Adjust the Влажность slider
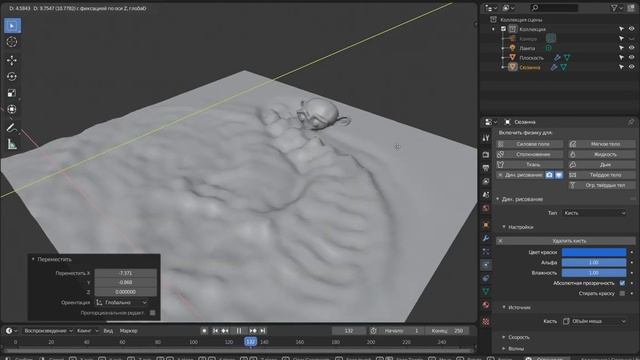This screenshot has height=360, width=640. point(594,273)
